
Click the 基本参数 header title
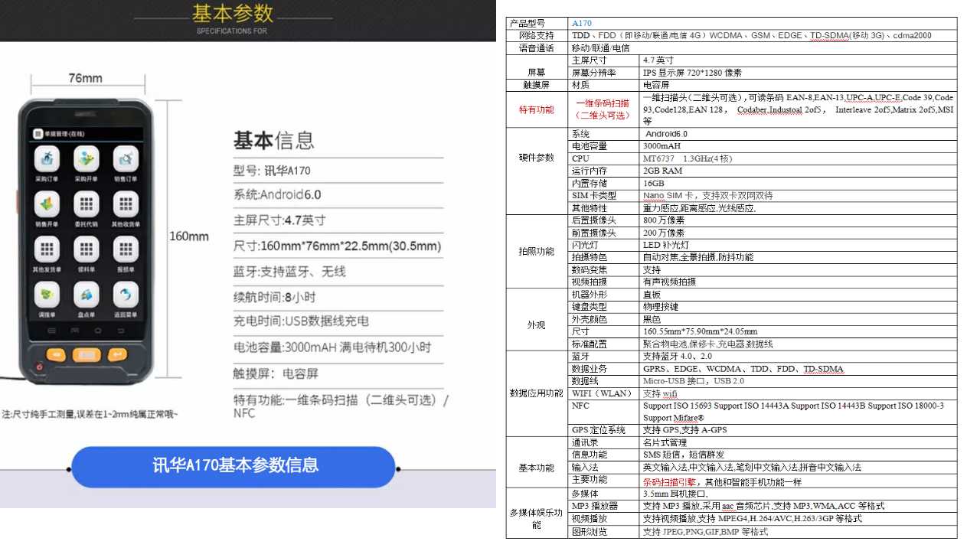[x=232, y=13]
